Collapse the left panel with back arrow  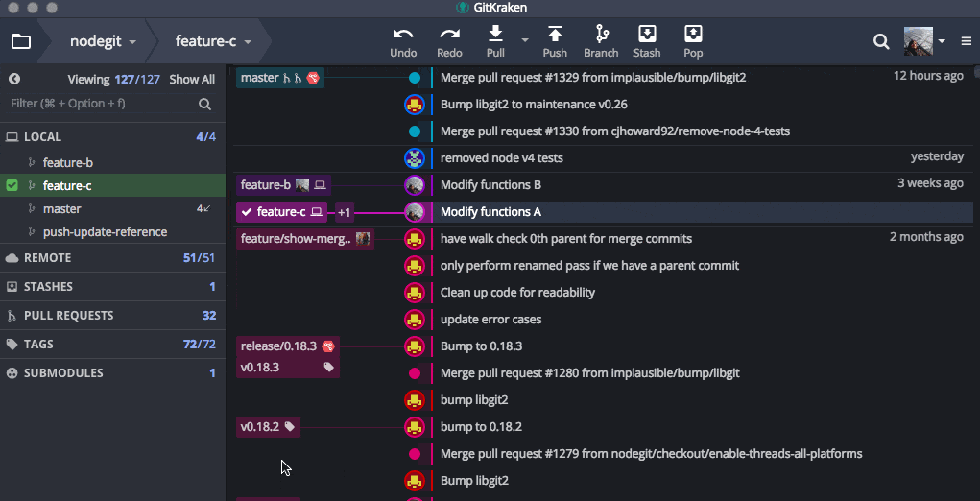click(14, 80)
